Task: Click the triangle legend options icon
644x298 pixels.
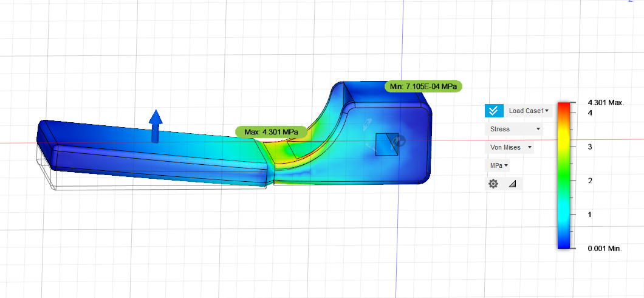Action: pos(512,184)
